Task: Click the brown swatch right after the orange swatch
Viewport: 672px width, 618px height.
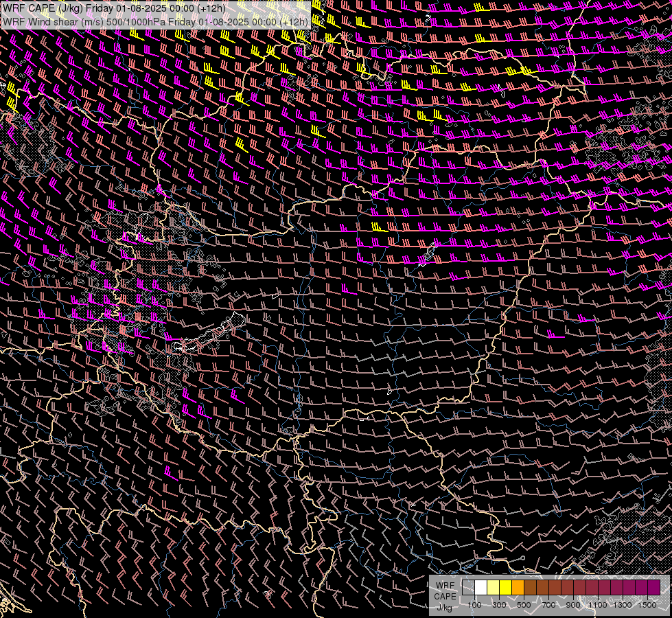Action: tap(530, 588)
